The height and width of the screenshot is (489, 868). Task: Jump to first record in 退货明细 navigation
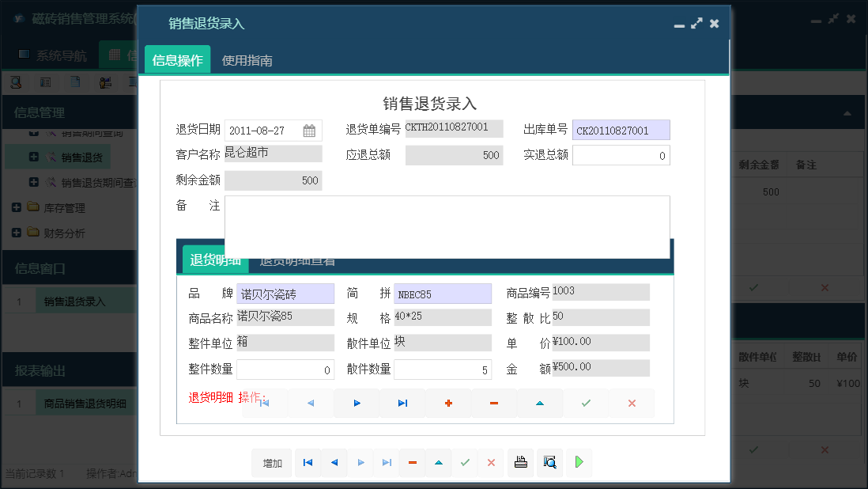click(x=264, y=403)
